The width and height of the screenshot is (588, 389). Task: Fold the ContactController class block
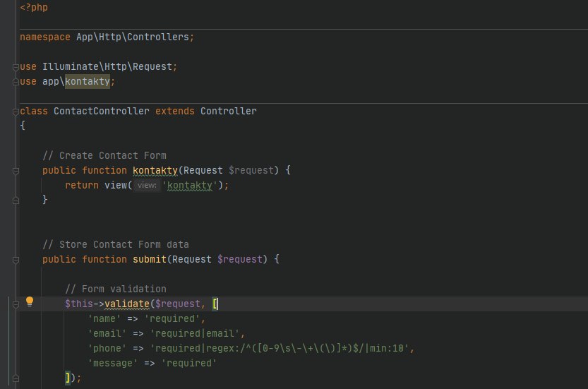16,112
